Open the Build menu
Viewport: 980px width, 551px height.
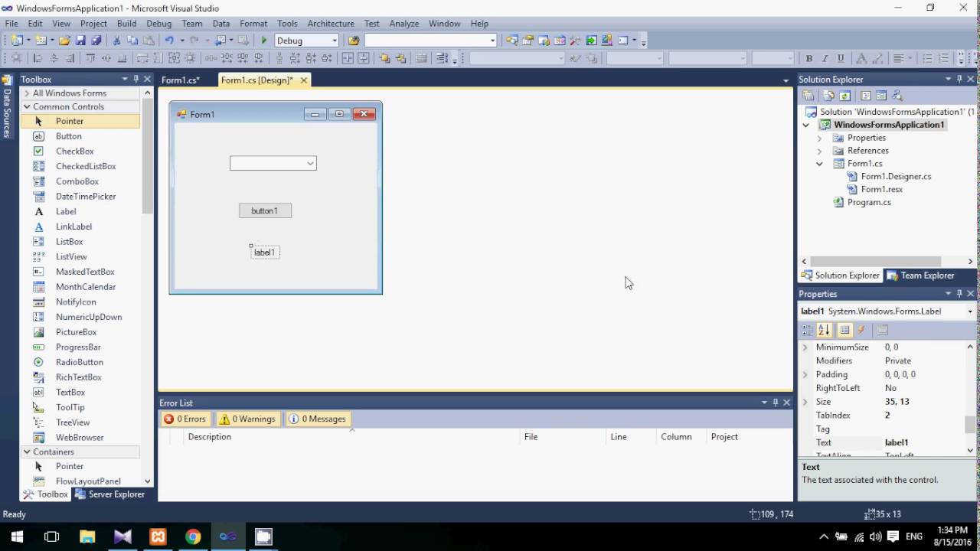tap(126, 24)
